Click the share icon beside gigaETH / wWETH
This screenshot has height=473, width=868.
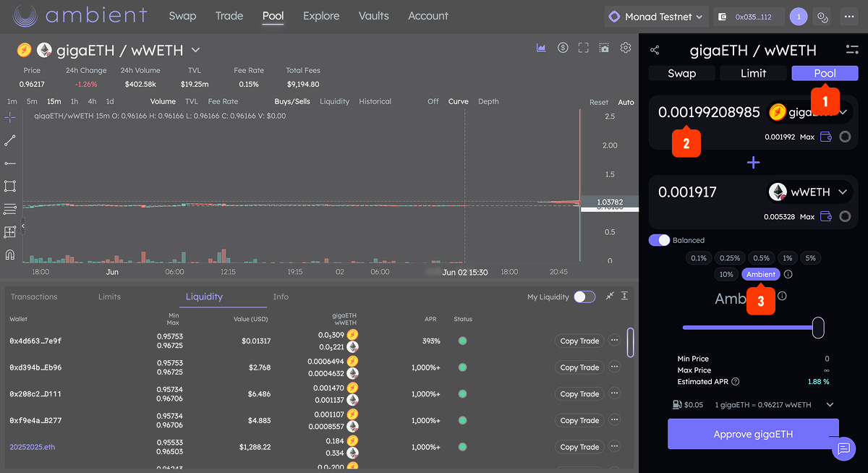(x=655, y=50)
